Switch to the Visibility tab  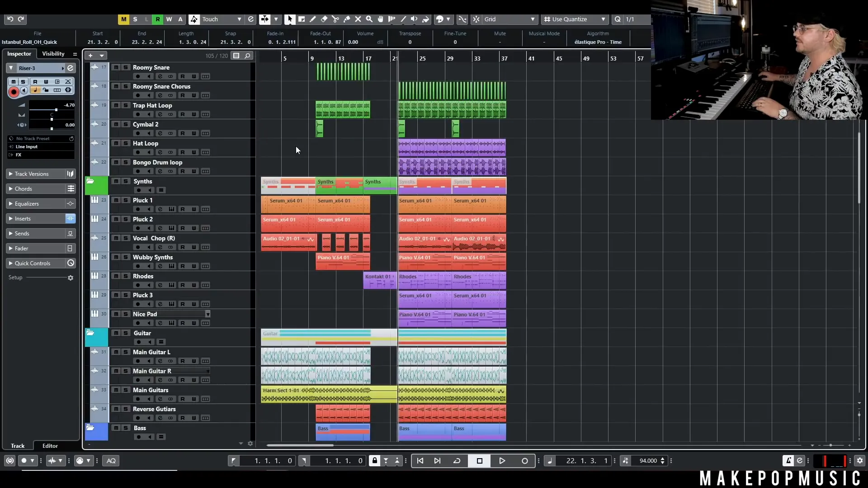53,54
